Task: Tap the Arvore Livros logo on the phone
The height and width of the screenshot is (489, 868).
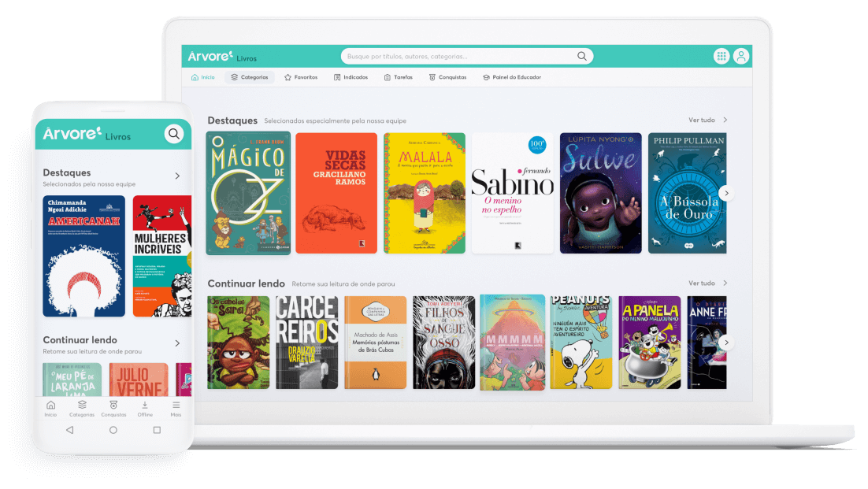Action: 87,134
